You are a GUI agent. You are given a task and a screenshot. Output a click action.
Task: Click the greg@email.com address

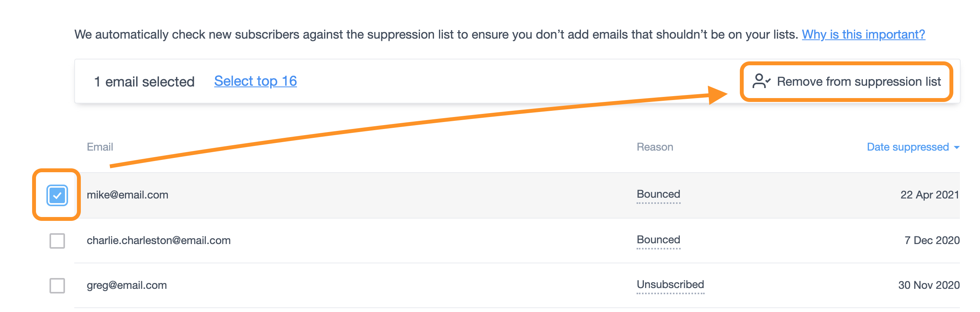pyautogui.click(x=126, y=285)
